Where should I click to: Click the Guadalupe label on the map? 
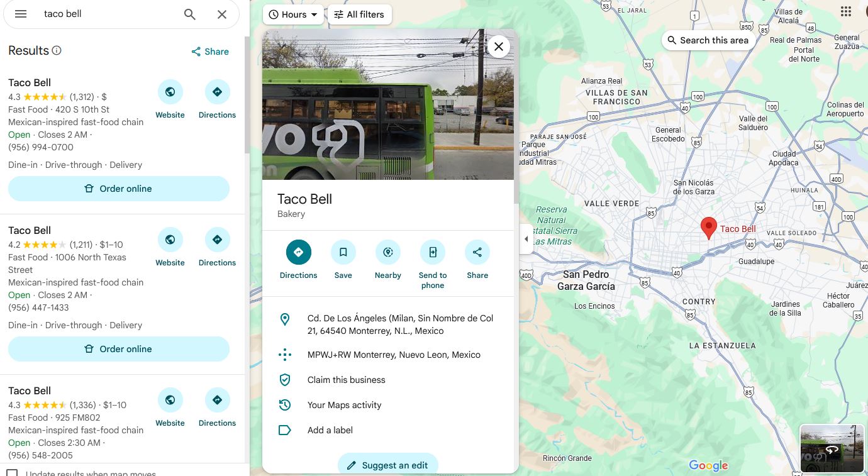tap(756, 261)
